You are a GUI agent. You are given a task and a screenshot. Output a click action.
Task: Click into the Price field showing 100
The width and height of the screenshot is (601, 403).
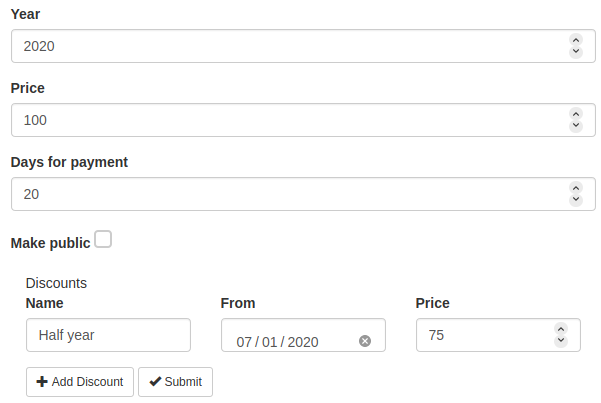coord(280,121)
